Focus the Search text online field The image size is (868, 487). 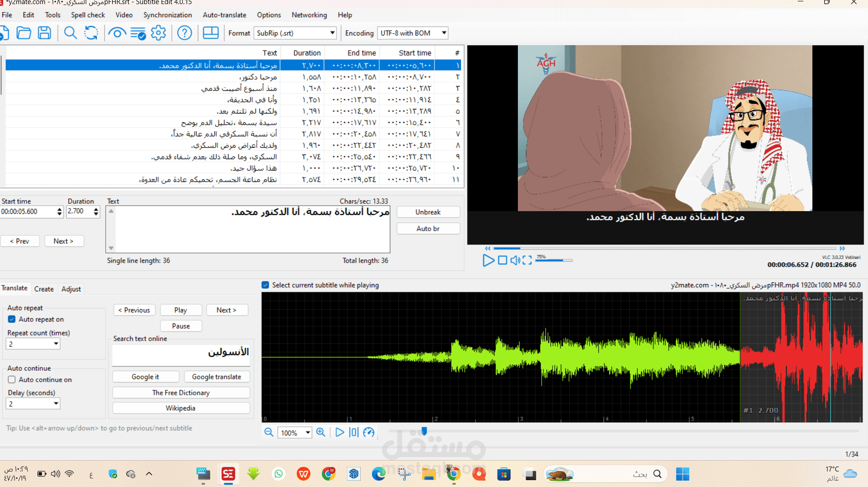click(181, 355)
